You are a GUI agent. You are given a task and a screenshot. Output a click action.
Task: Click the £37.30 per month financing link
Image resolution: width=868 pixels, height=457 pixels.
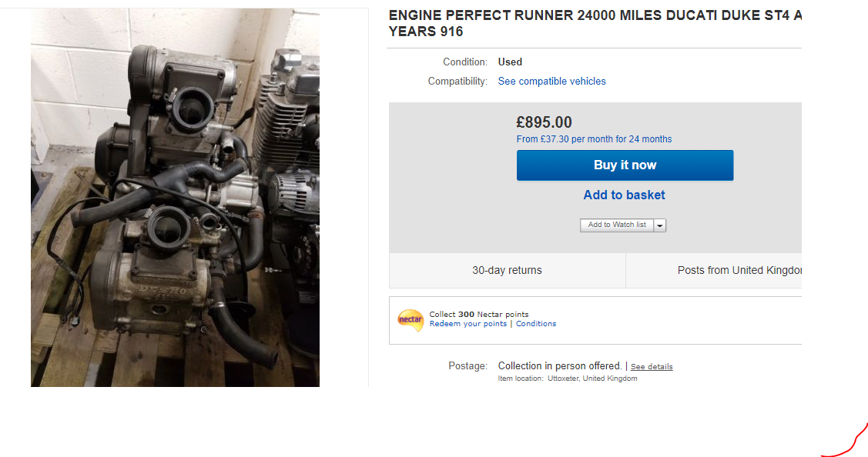594,139
